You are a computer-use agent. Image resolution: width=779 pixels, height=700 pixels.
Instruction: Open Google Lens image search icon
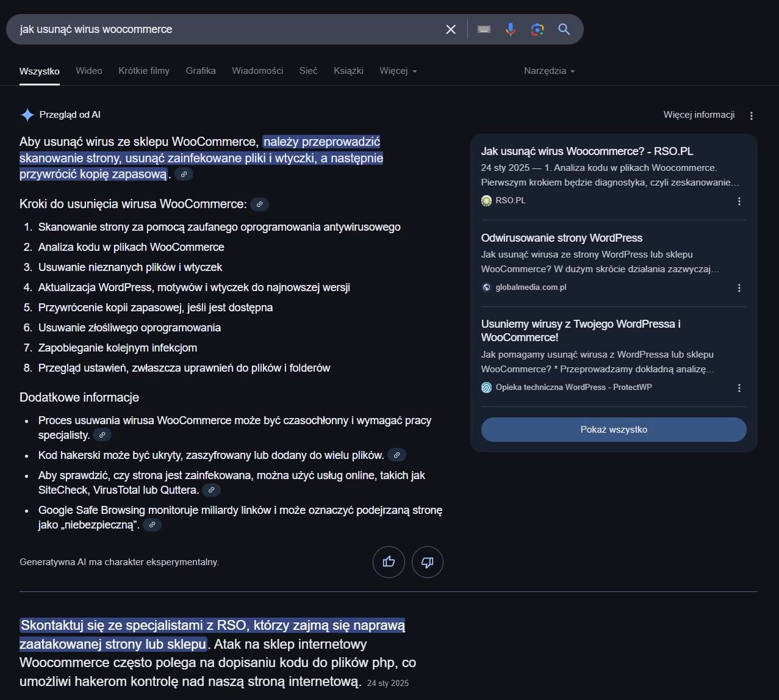[537, 29]
